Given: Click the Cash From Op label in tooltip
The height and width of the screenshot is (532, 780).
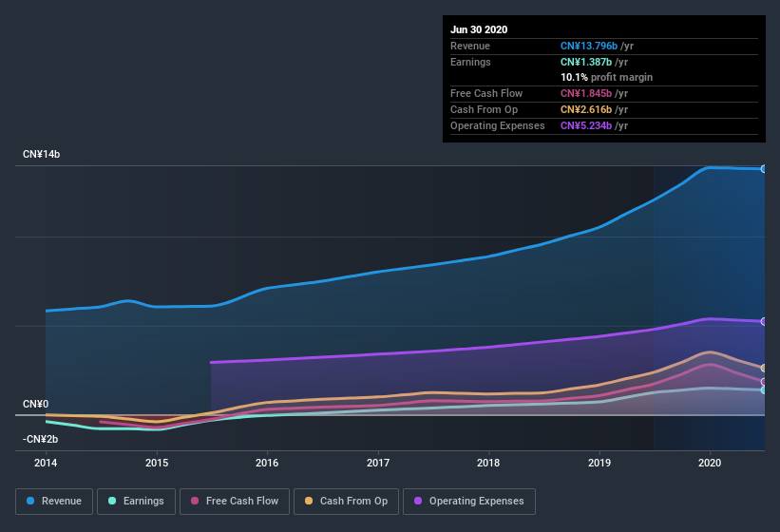Looking at the screenshot, I should [484, 110].
